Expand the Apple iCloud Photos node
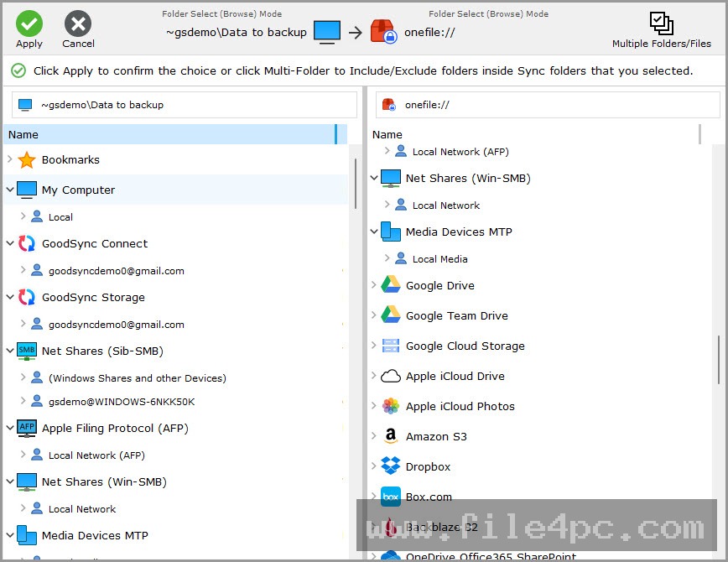Viewport: 728px width, 562px height. tap(374, 405)
